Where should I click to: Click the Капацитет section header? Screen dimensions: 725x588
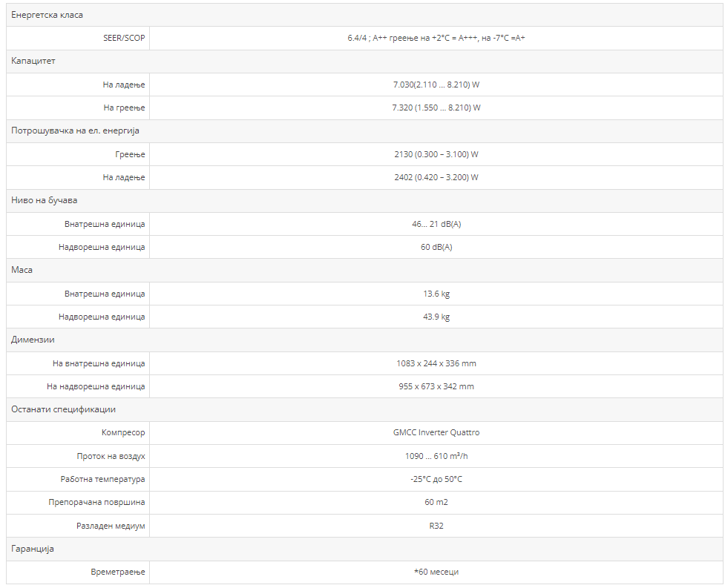click(x=33, y=61)
